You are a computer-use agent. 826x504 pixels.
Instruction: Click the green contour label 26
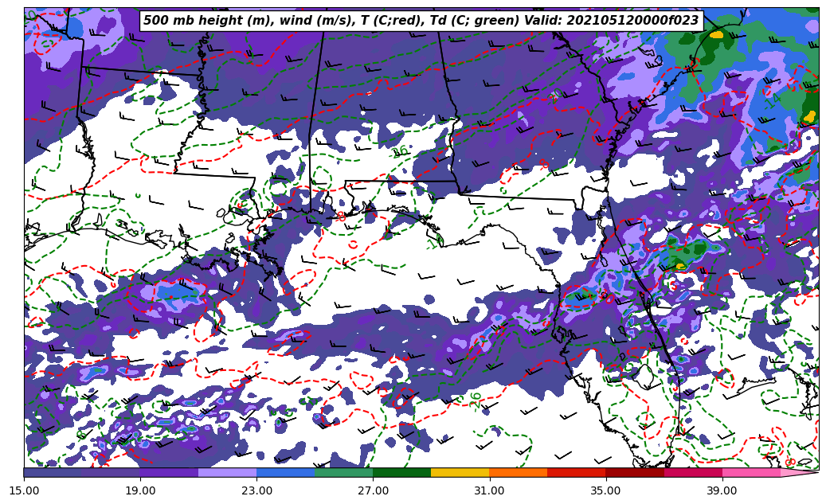click(x=476, y=400)
